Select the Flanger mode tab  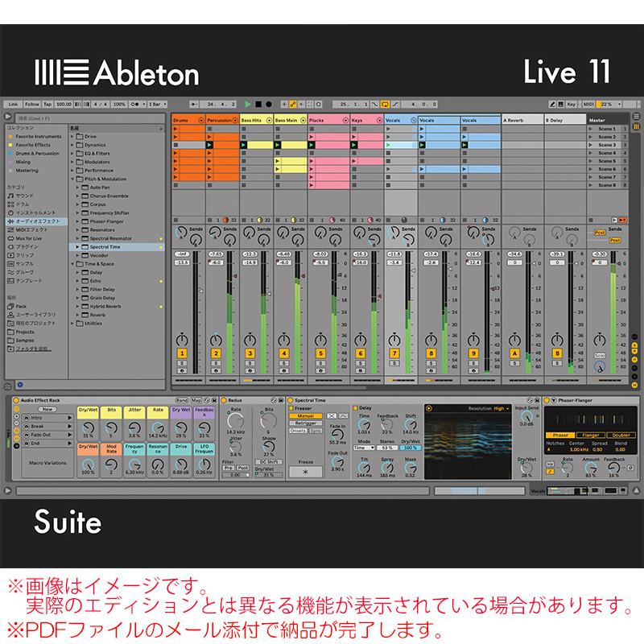coord(591,435)
